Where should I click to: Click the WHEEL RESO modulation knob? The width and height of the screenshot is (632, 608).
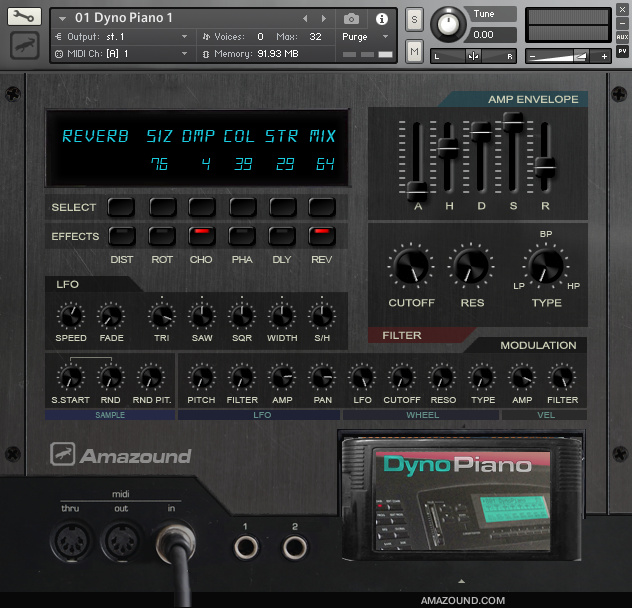(x=442, y=378)
